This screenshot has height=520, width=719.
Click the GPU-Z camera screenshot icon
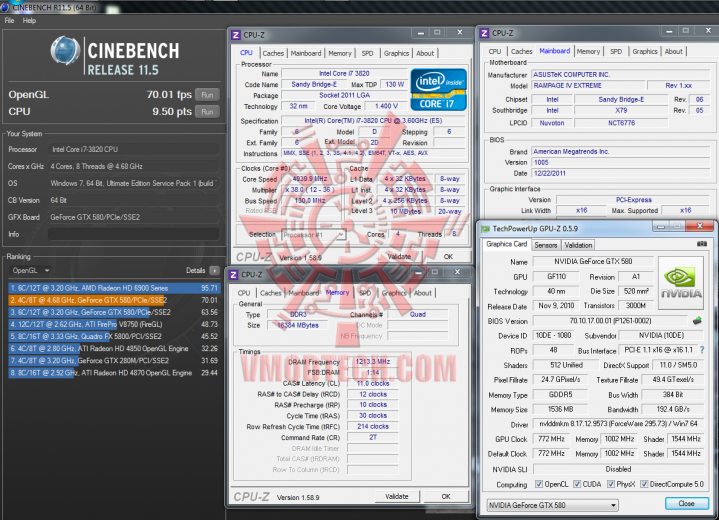[702, 244]
